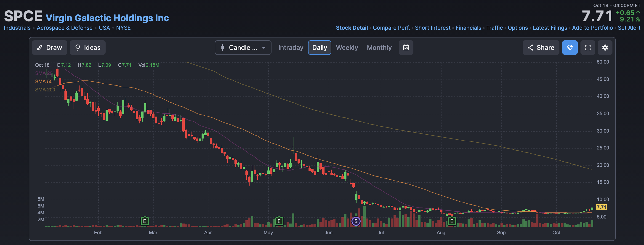
Task: Open the Aerospace & Defense industry link
Action: [x=64, y=28]
